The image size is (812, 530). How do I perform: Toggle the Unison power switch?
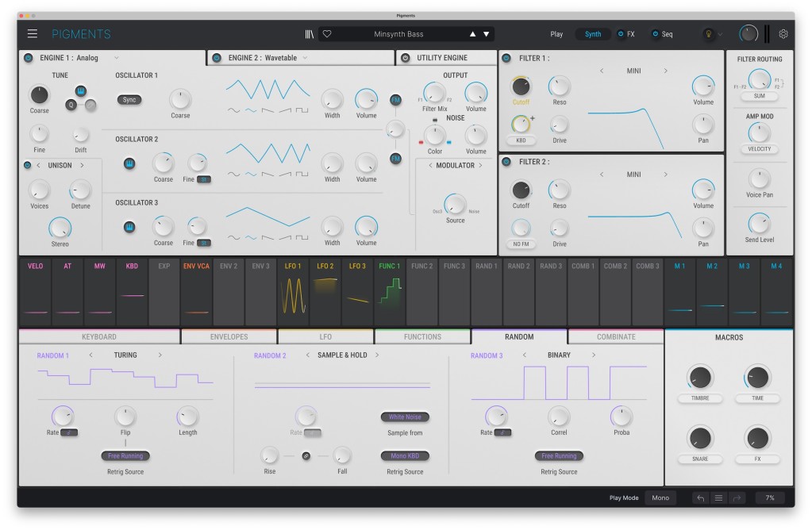(28, 165)
